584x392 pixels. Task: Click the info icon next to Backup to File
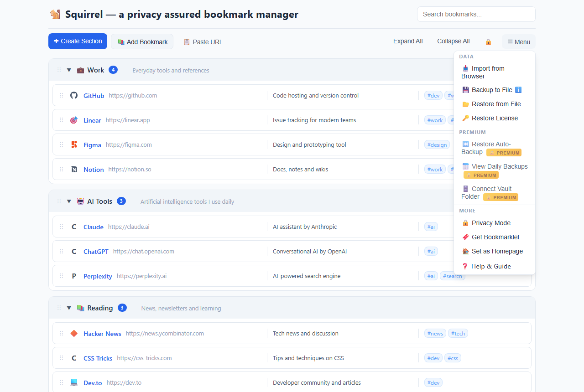[x=518, y=90]
